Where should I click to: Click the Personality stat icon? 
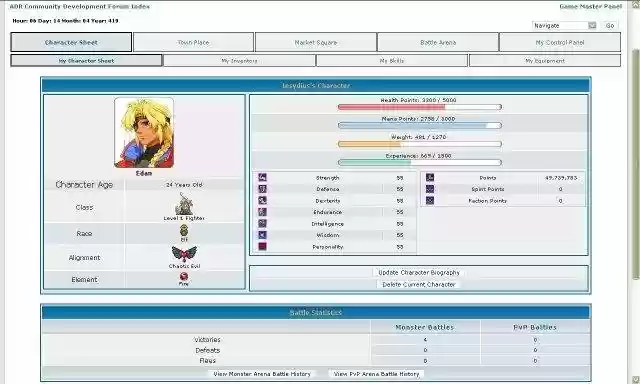tap(262, 246)
